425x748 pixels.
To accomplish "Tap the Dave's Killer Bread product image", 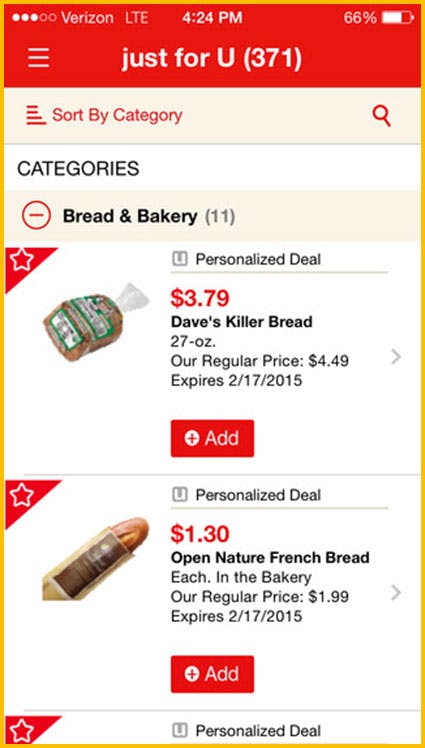I will pyautogui.click(x=95, y=321).
